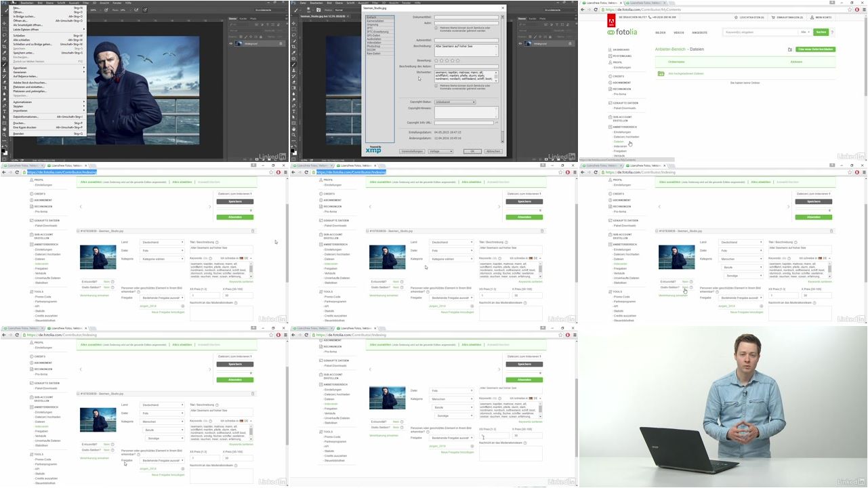Select the Eraser tool in the Photoshop window with open Datei menu
The width and height of the screenshot is (868, 488).
tap(4, 82)
